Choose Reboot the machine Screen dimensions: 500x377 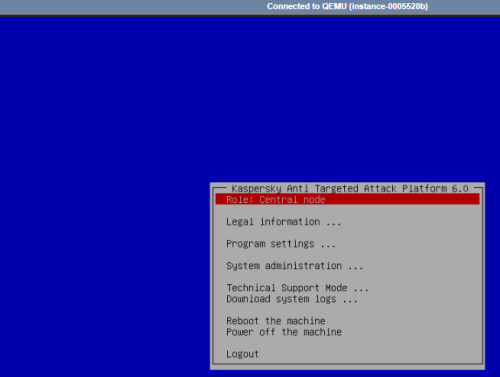click(276, 321)
